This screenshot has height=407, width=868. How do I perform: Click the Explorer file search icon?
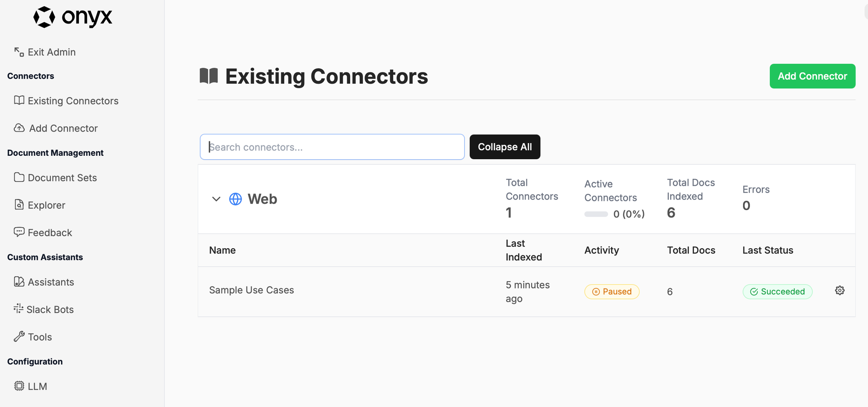tap(19, 205)
